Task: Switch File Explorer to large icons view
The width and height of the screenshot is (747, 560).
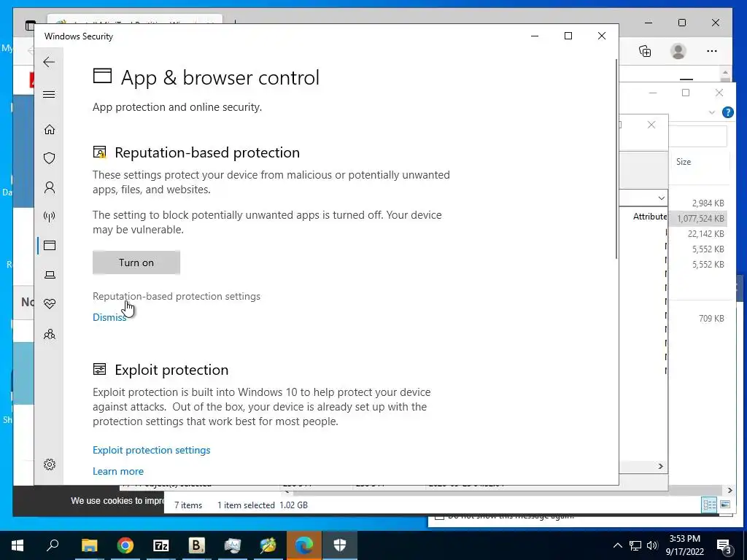Action: 725,505
